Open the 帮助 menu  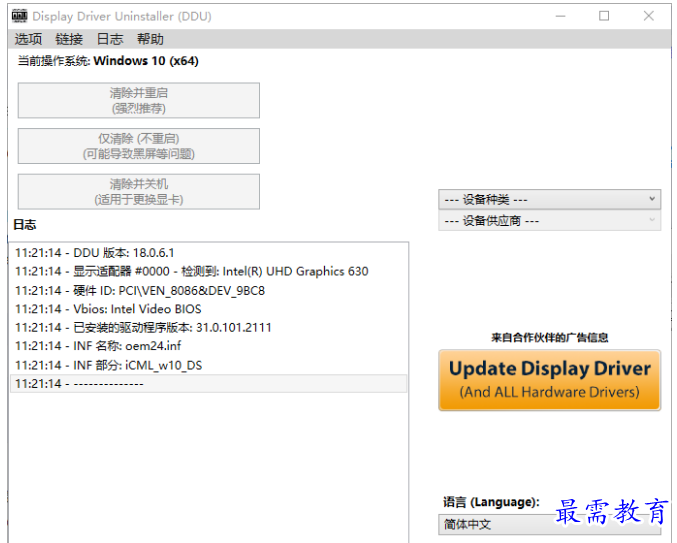(150, 39)
